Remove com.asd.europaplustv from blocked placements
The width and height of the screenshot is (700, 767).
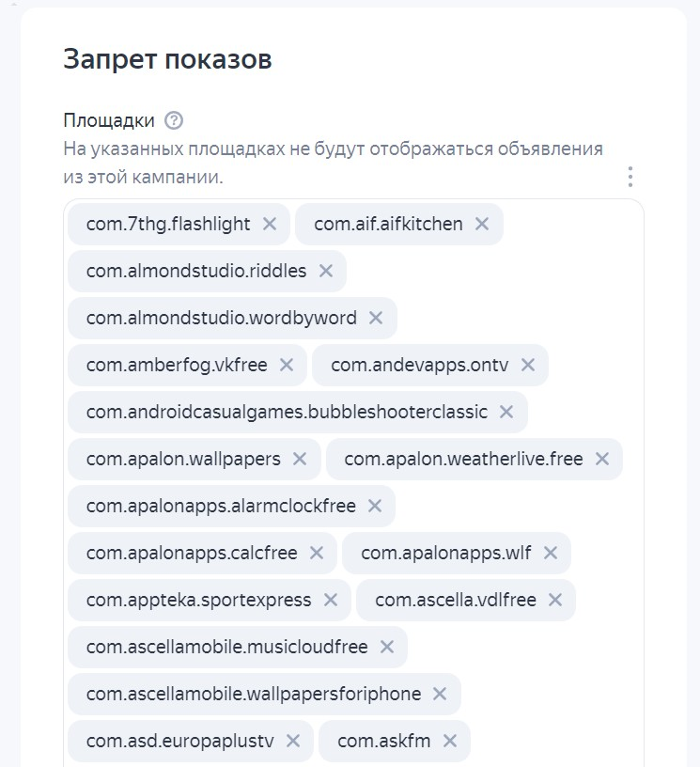pos(293,741)
